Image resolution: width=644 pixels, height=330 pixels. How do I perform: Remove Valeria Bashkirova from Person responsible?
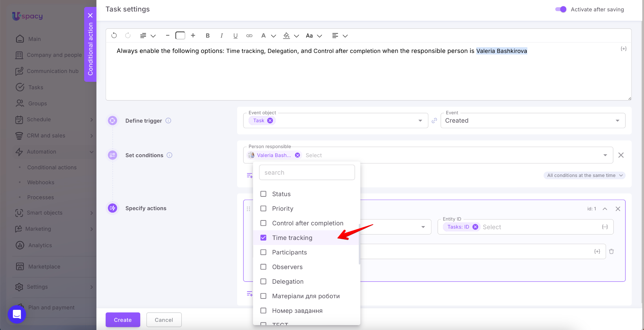[297, 155]
